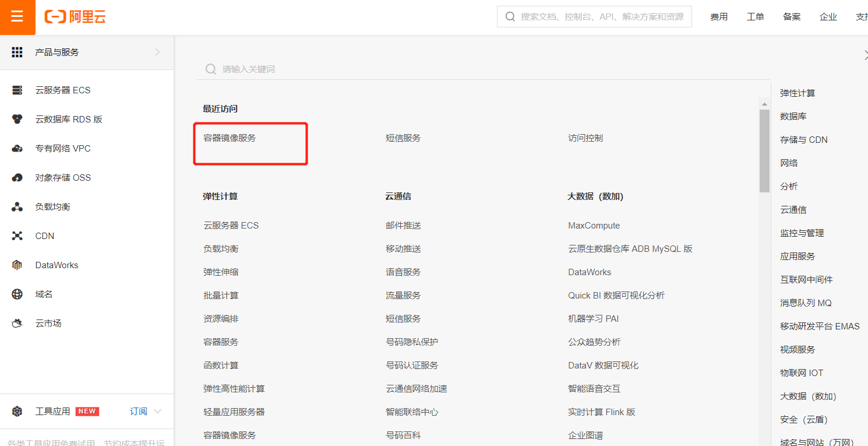The height and width of the screenshot is (446, 868).
Task: Click the product list scrollbar thumb
Action: [x=764, y=150]
